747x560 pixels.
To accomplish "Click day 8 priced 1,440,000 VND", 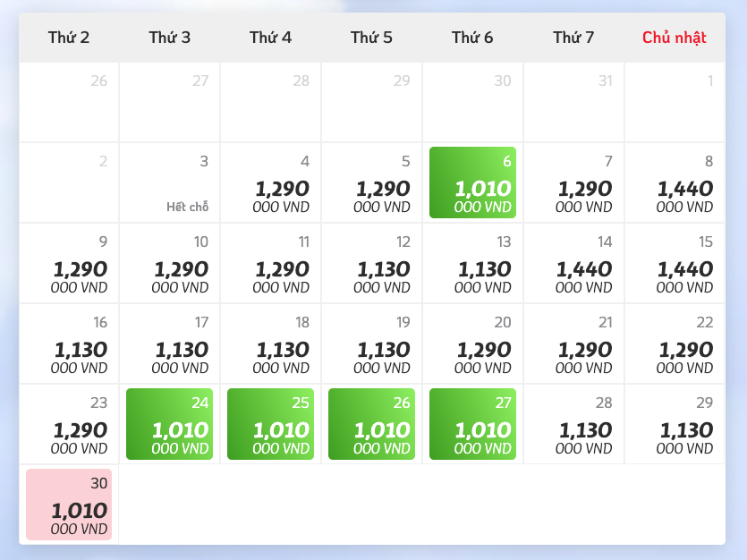I will [675, 182].
